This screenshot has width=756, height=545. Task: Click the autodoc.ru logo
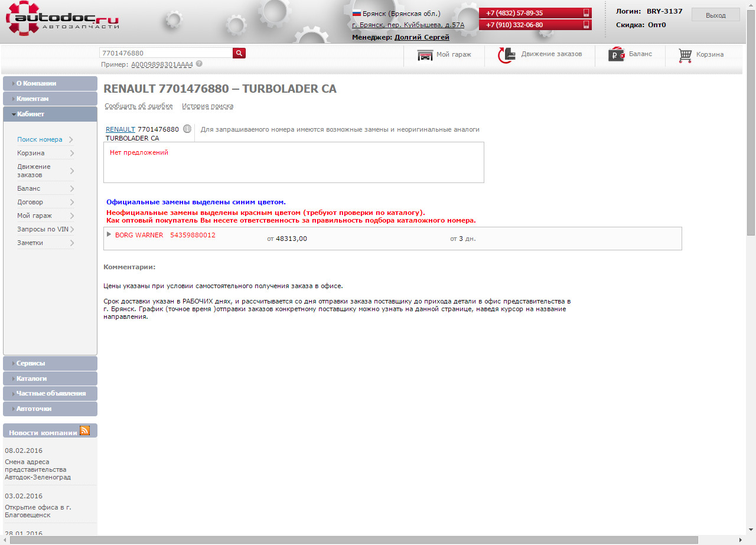63,18
